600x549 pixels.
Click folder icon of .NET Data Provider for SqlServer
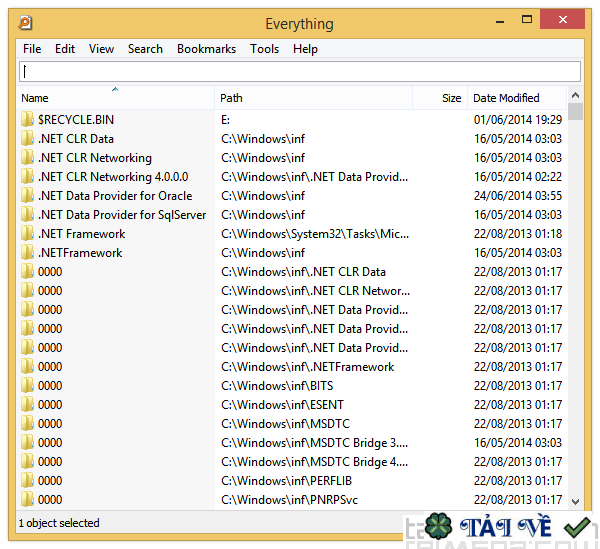tap(27, 215)
